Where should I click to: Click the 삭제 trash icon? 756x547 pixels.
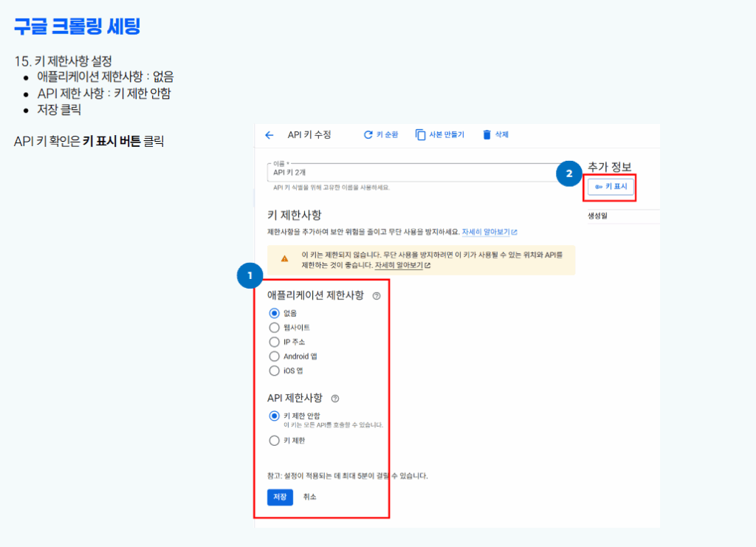pos(485,134)
